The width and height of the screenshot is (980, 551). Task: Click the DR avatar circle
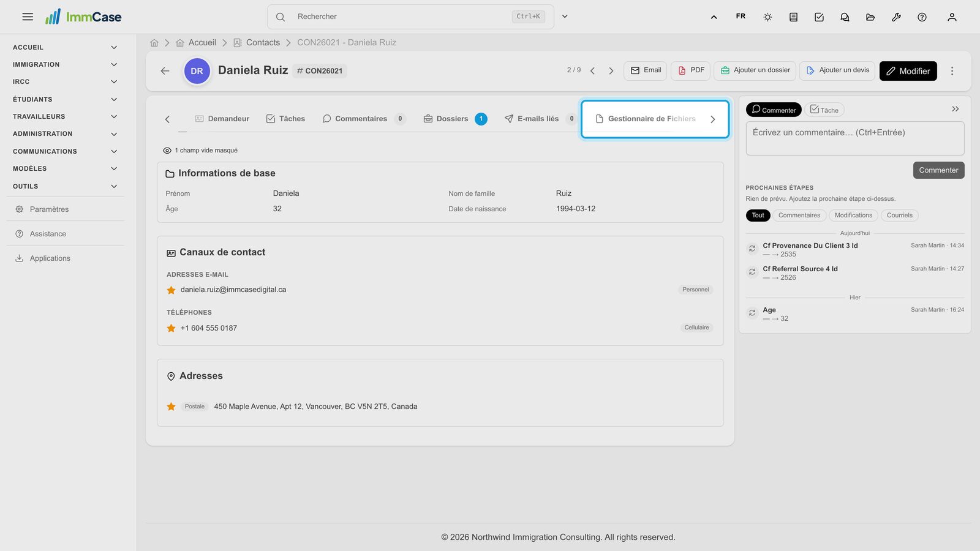pos(197,71)
